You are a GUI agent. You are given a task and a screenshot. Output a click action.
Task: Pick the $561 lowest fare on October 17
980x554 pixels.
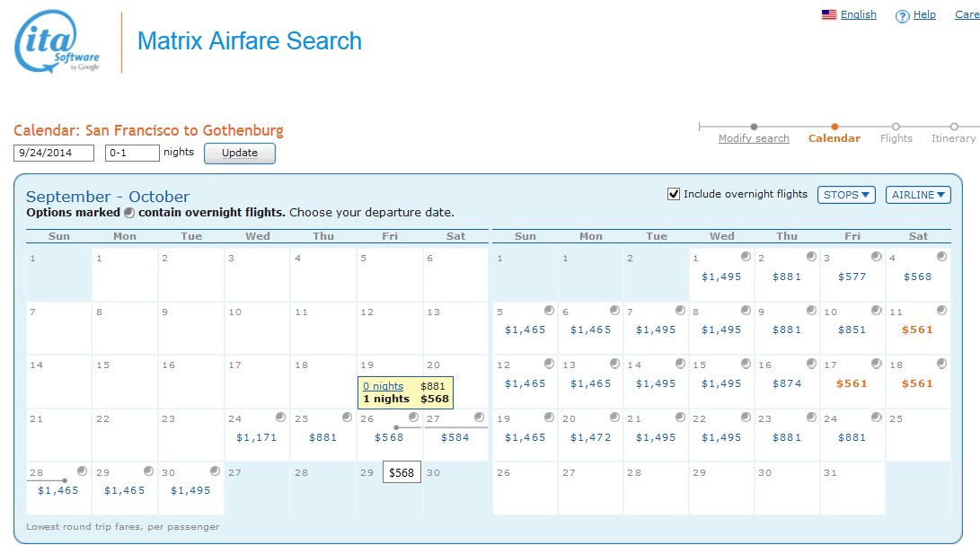[x=852, y=383]
